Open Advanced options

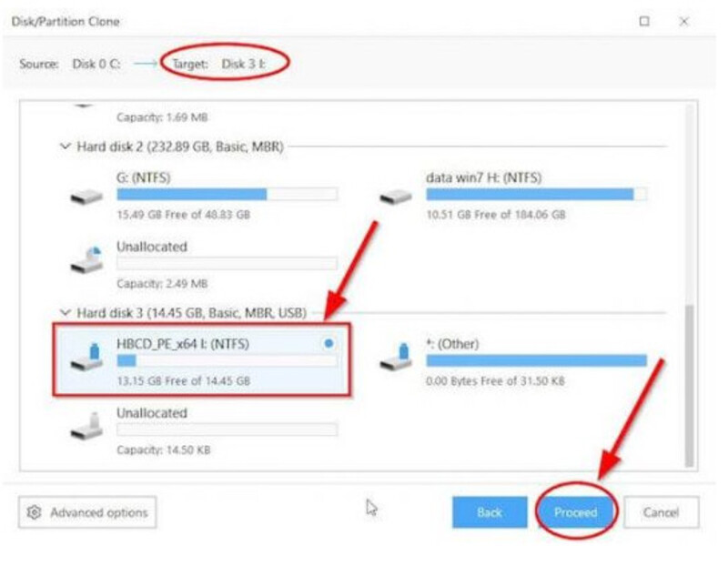coord(87,512)
